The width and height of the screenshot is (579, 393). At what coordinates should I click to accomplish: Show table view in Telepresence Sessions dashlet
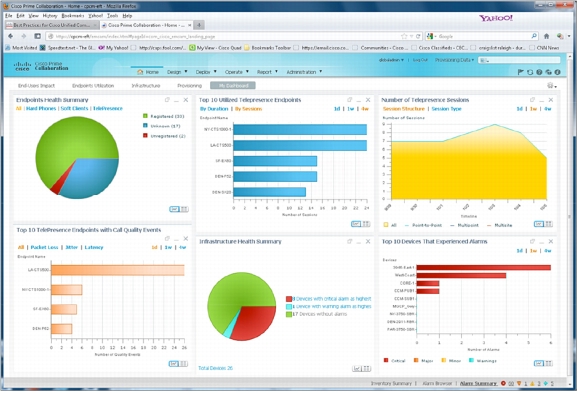549,224
